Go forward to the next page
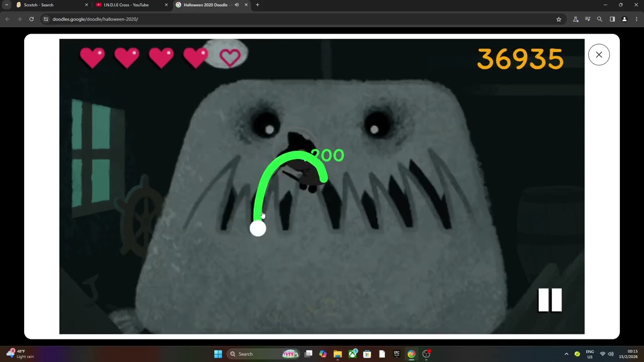The height and width of the screenshot is (362, 644). click(19, 19)
